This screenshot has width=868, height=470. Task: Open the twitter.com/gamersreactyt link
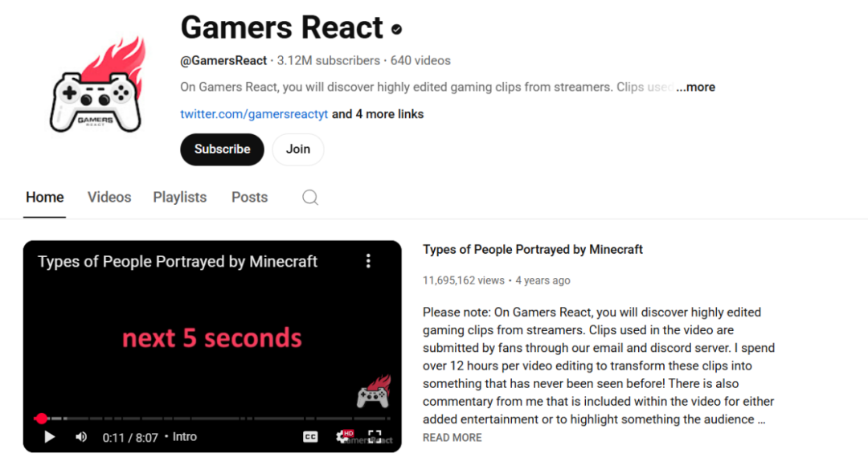pyautogui.click(x=254, y=114)
